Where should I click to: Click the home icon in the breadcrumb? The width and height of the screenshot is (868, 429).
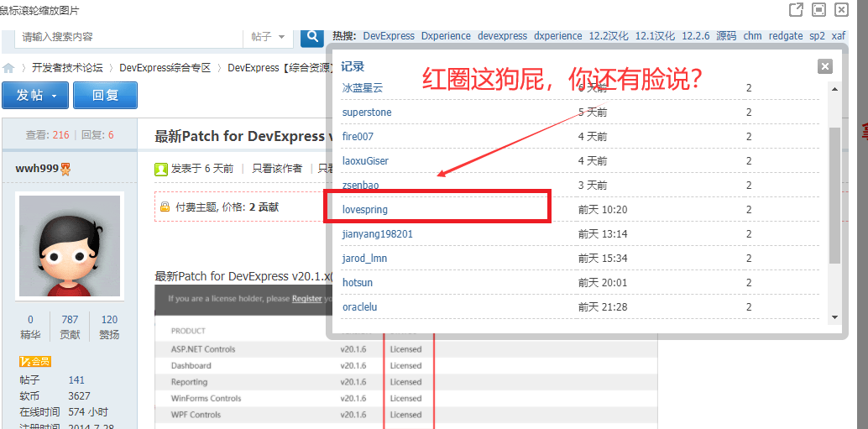pos(8,68)
